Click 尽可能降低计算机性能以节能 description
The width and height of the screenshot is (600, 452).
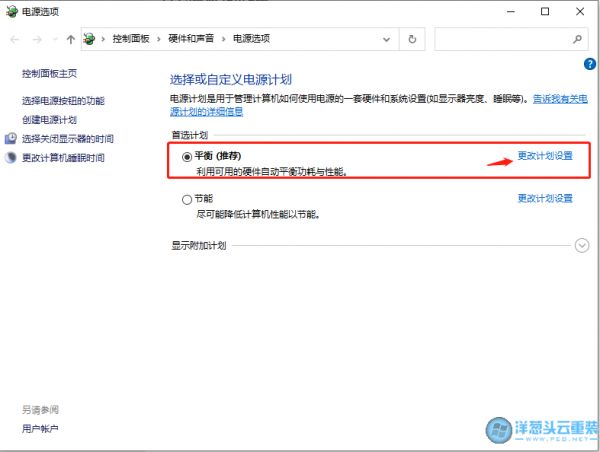[258, 214]
